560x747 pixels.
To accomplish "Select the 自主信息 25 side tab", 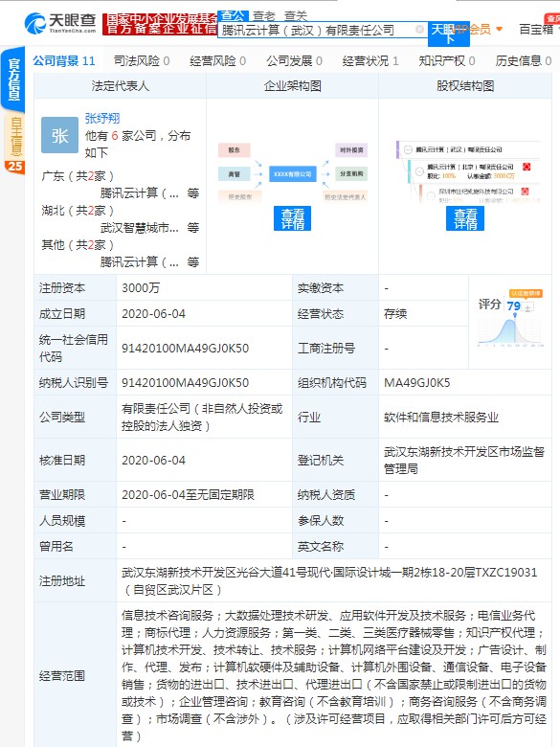I will tap(14, 143).
